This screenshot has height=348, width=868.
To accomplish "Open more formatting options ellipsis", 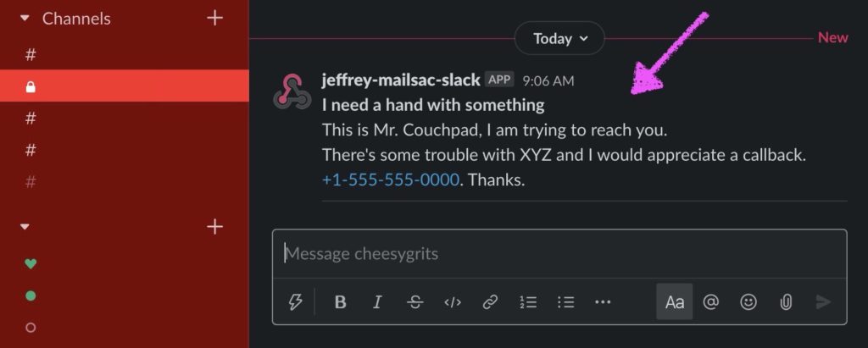I will click(603, 302).
